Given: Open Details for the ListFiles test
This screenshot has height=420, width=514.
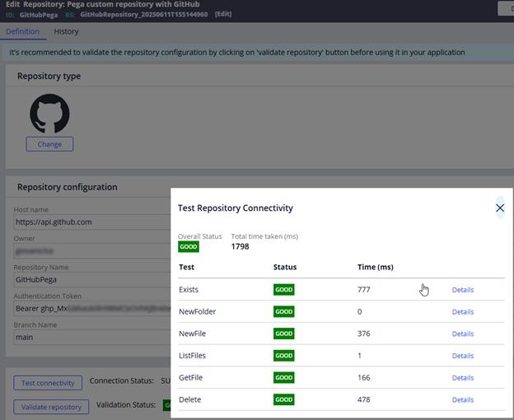Looking at the screenshot, I should coord(463,356).
